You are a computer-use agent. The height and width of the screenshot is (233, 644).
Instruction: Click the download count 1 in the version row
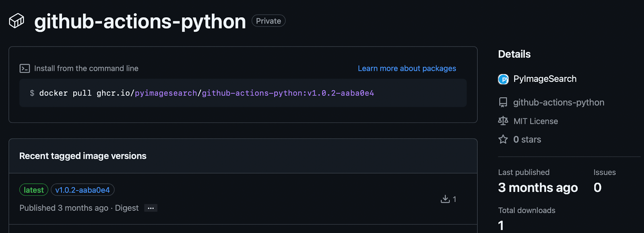(454, 199)
